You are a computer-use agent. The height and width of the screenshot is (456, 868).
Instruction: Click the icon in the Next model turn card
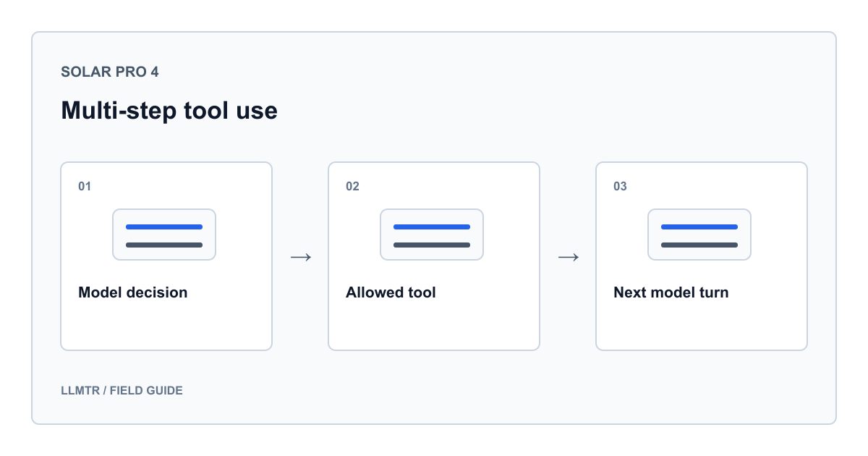[699, 235]
